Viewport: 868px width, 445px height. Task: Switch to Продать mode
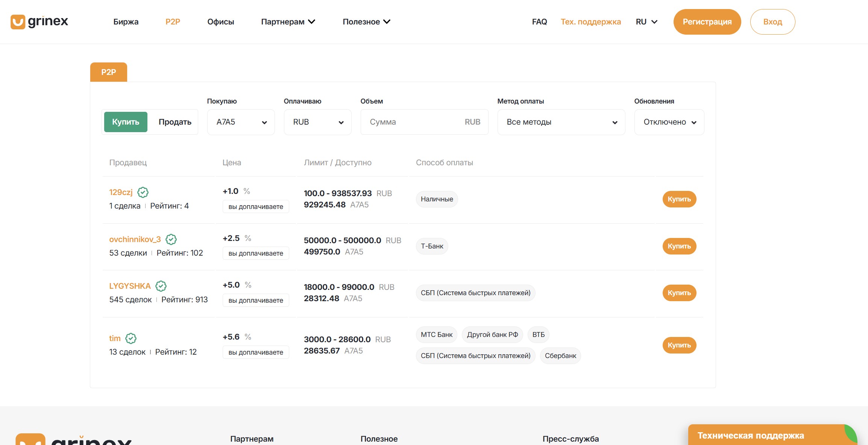click(175, 122)
